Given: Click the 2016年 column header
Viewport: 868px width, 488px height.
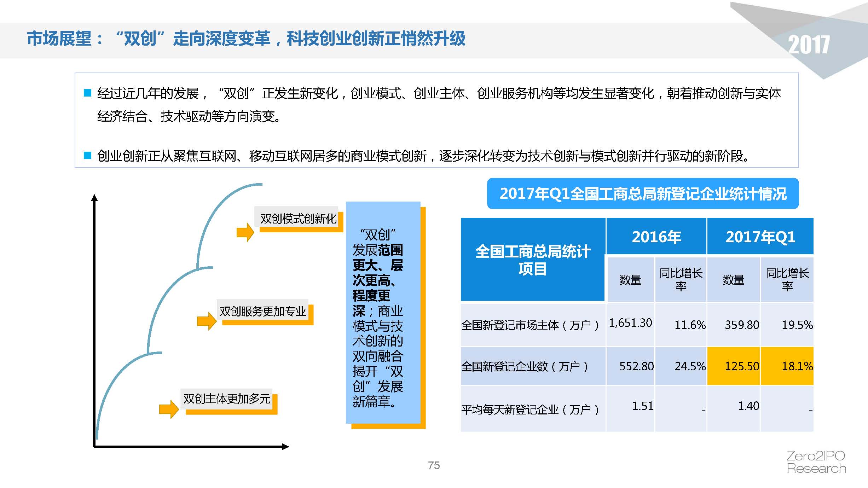Looking at the screenshot, I should [656, 237].
